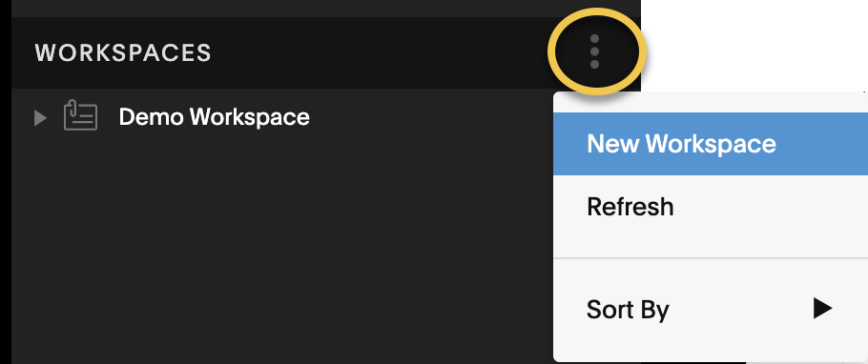Open the Workspaces three-dot options menu
This screenshot has width=868, height=364.
[594, 51]
